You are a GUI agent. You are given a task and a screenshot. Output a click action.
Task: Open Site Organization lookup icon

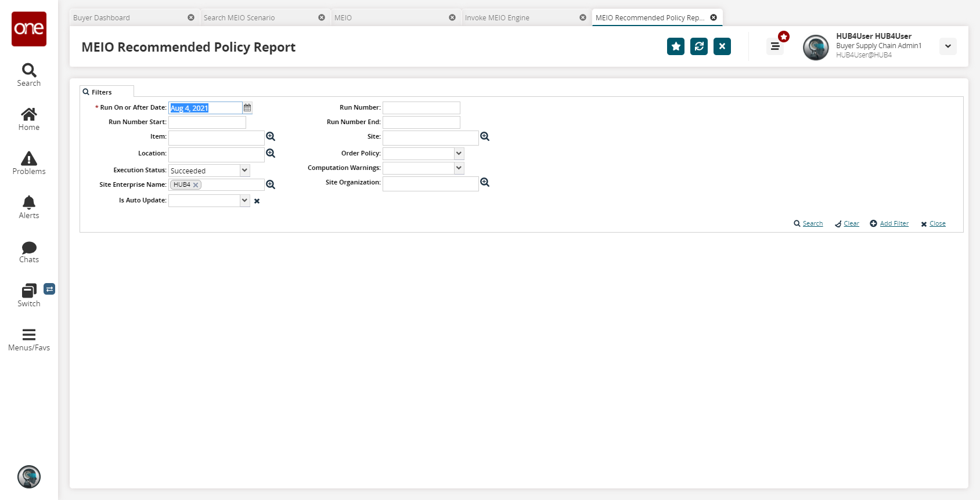485,182
